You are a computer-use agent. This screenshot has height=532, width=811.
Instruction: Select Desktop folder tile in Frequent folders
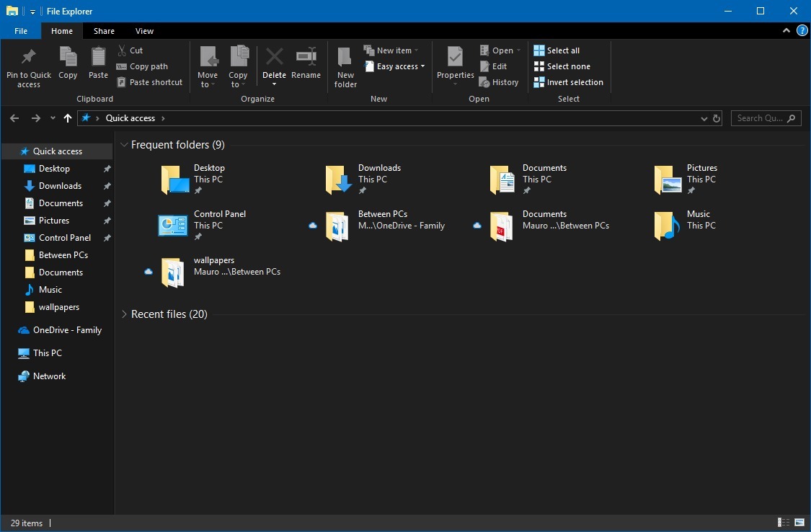point(192,179)
